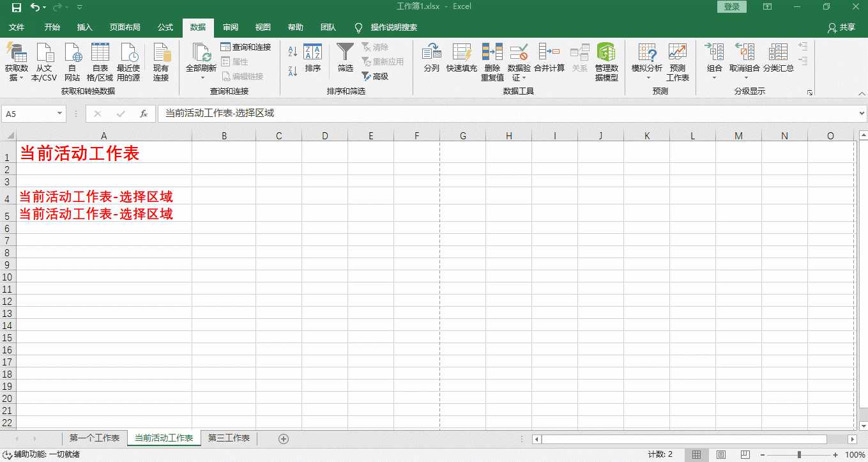This screenshot has width=868, height=462.
Task: Open the Sort (排序) dialog
Action: (312, 58)
